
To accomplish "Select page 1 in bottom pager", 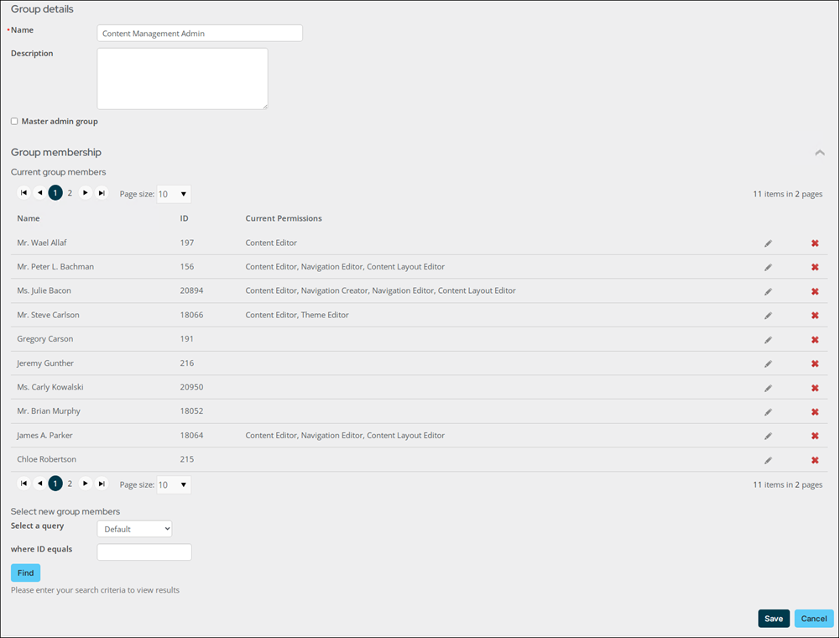I will point(55,484).
